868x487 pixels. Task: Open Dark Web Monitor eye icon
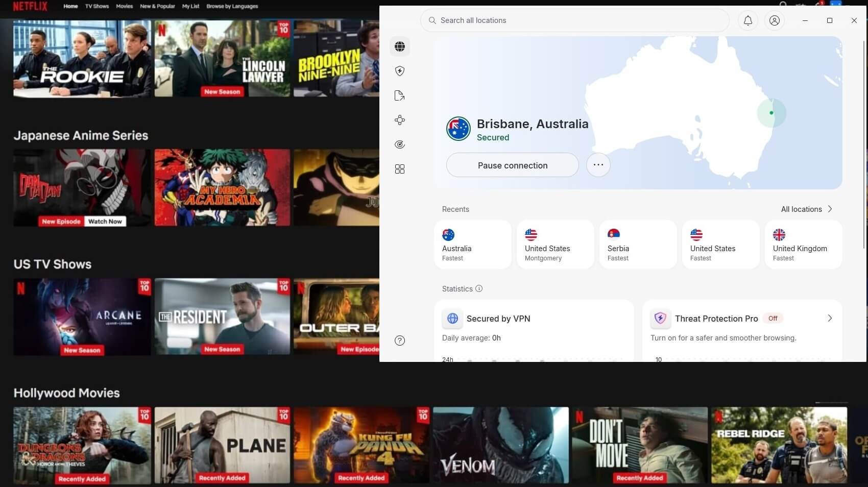click(x=400, y=144)
